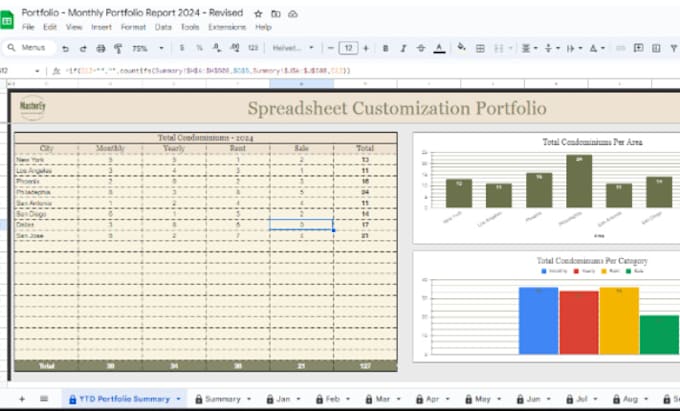Increase decimal places
The width and height of the screenshot is (680, 411).
click(235, 48)
